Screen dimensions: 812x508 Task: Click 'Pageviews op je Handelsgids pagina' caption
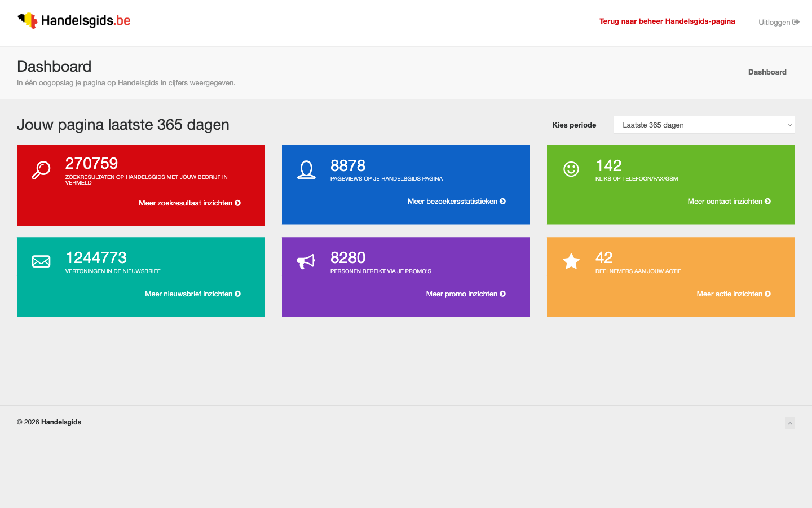[386, 179]
